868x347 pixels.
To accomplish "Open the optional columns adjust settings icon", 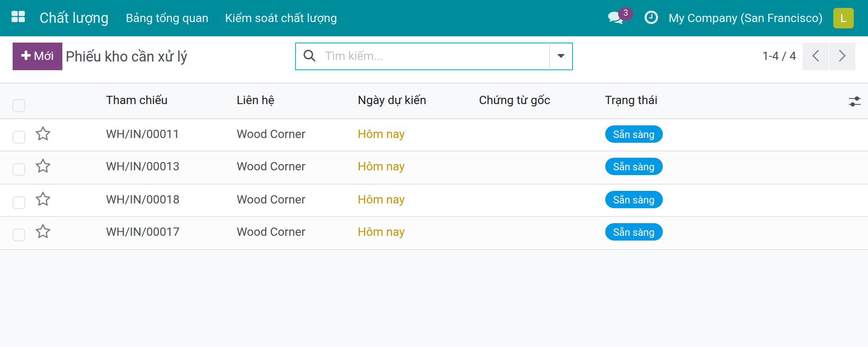I will pos(855,101).
